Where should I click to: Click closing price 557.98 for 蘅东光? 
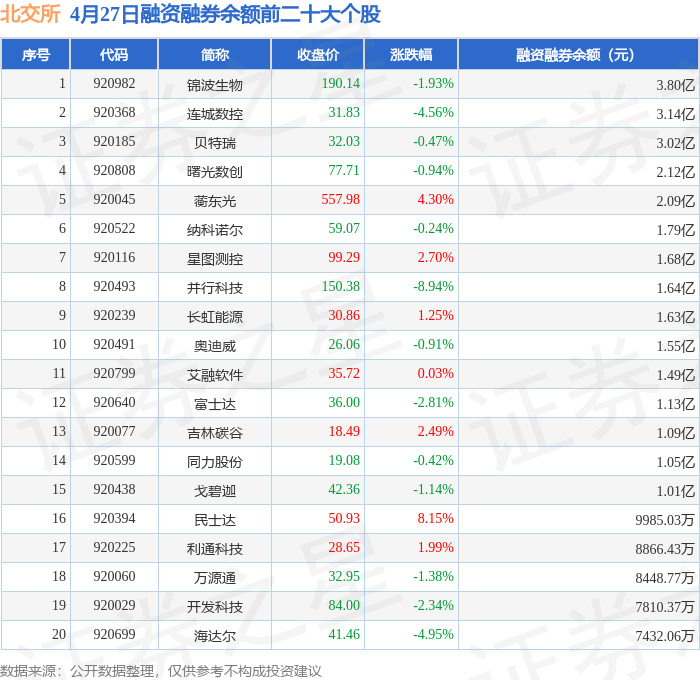[x=341, y=199]
